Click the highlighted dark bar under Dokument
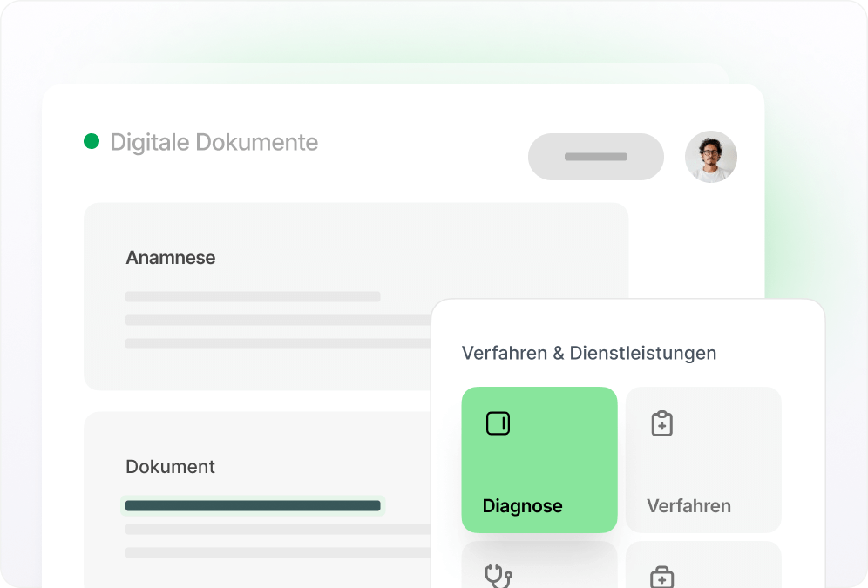 coord(253,505)
